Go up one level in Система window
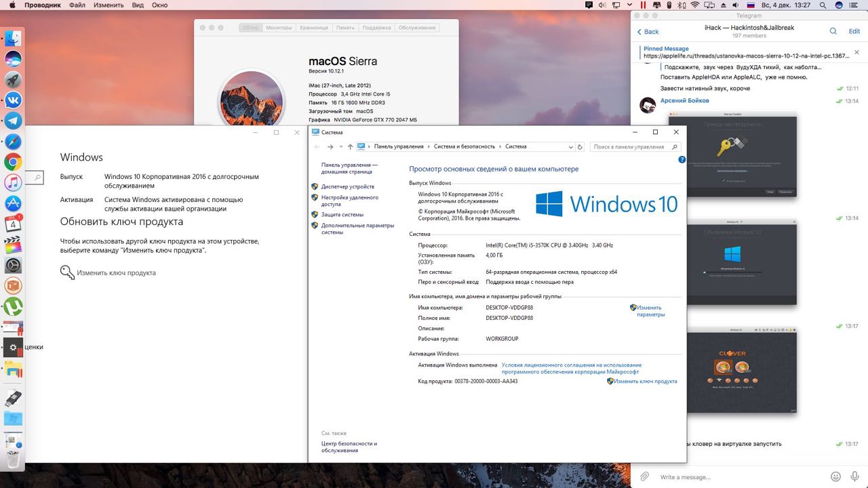The height and width of the screenshot is (488, 868). click(x=350, y=146)
